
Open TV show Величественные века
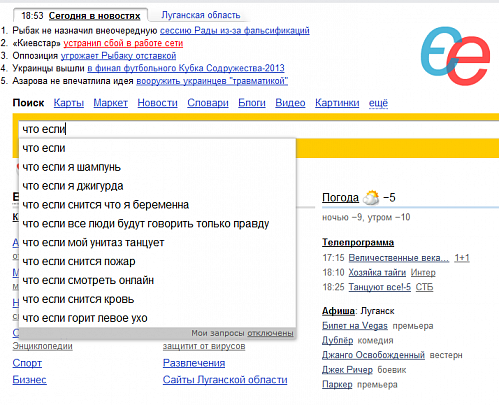[399, 258]
